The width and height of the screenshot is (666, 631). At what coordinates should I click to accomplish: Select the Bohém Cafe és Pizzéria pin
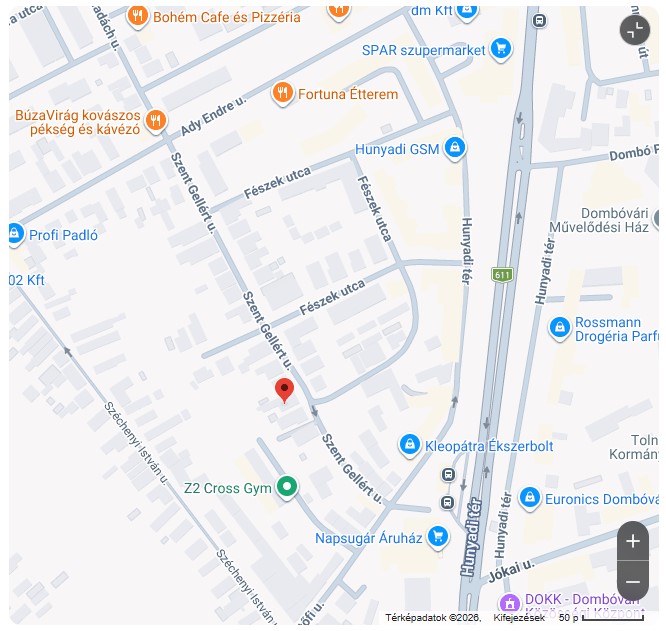[x=137, y=17]
